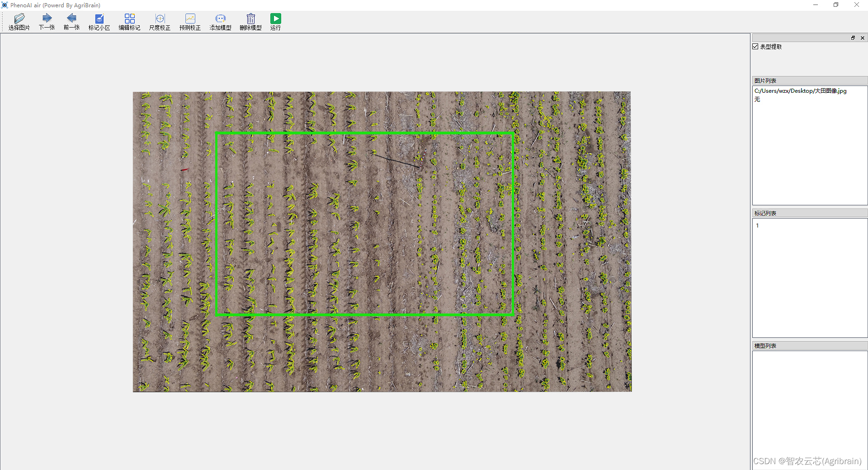The image size is (868, 470).
Task: Click the 模型列表 panel header
Action: coord(810,346)
